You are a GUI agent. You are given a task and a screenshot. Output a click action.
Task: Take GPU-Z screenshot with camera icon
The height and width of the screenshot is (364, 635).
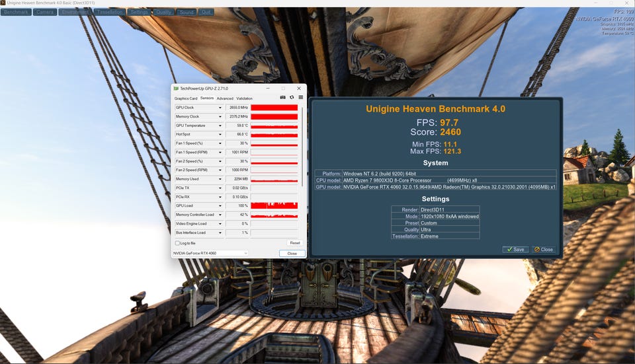[x=282, y=98]
